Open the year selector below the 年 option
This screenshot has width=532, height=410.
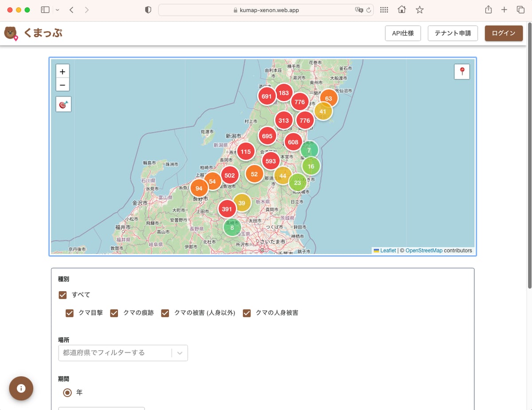101,408
